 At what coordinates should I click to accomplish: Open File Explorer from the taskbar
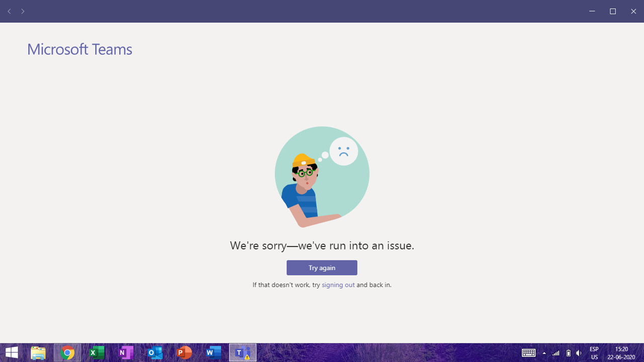coord(38,352)
